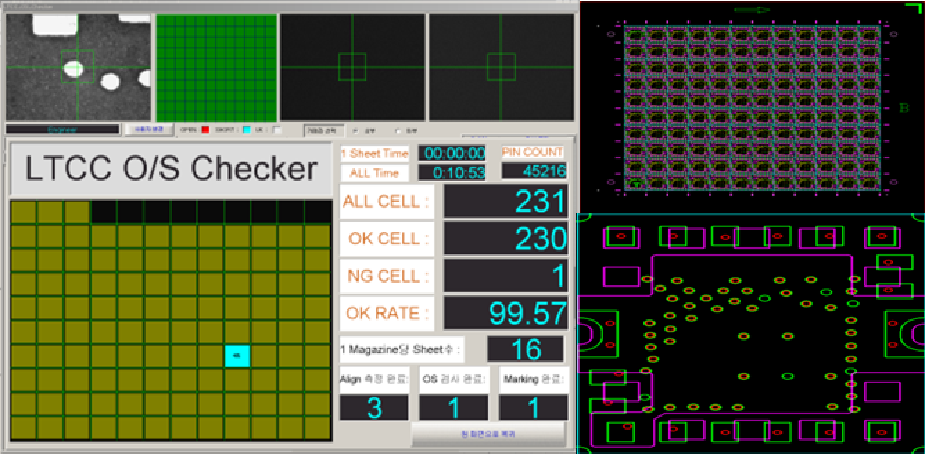Click the cyan SHORT legend color box

coord(246,129)
